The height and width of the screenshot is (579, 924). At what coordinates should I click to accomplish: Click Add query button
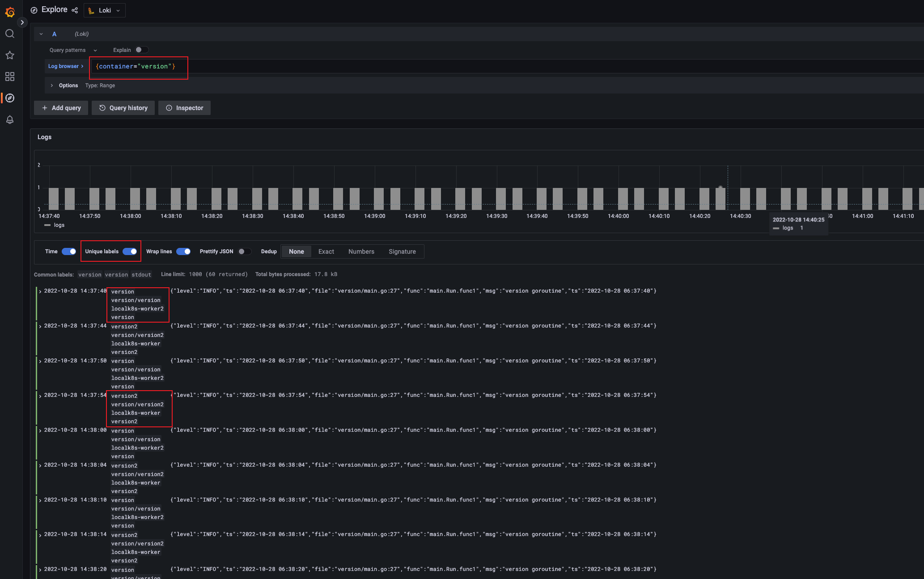[x=61, y=108]
